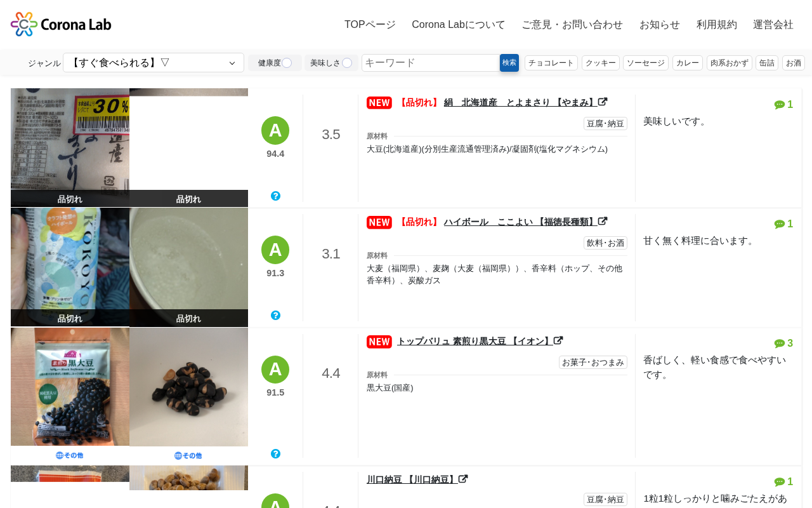Screen dimensions: 812x508
Task: Click 豆腐・納豆 category tag on とよまさり row
Action: (x=605, y=124)
